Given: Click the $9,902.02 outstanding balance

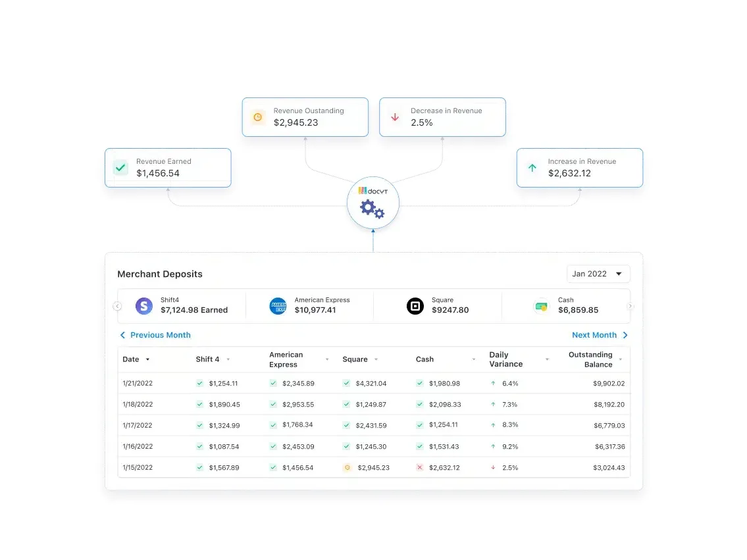Looking at the screenshot, I should pos(609,384).
